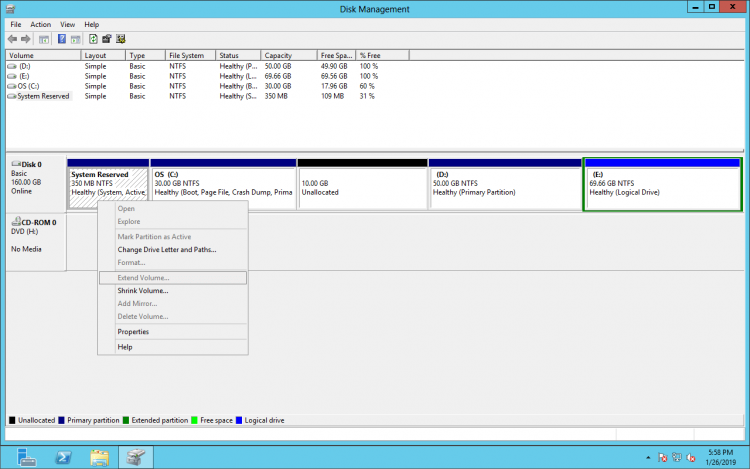Select the (E:) logical drive block
The height and width of the screenshot is (469, 750).
point(662,185)
